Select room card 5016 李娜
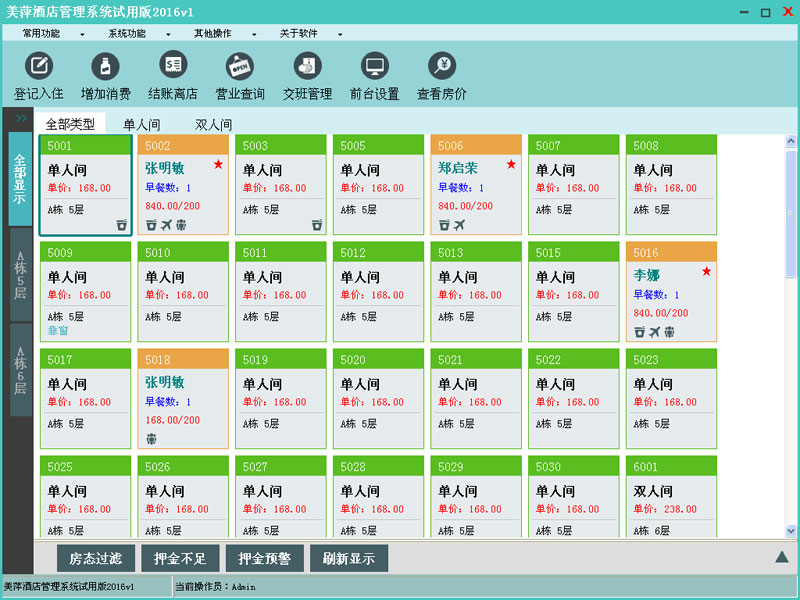This screenshot has width=800, height=600. pos(671,292)
